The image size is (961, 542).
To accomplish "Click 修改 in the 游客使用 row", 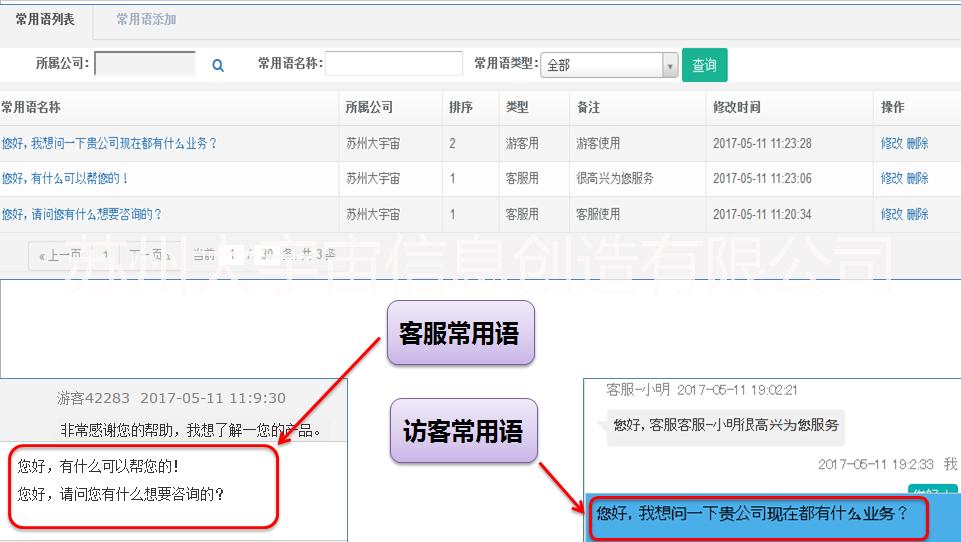I will [x=891, y=143].
